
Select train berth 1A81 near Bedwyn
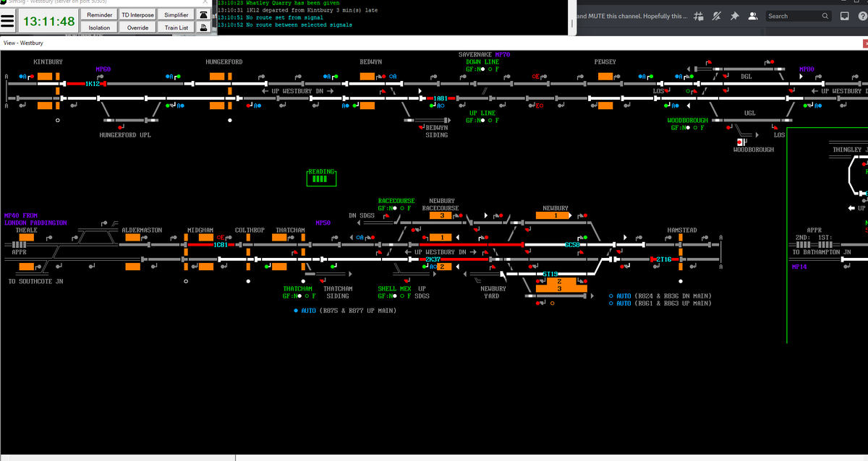(441, 98)
